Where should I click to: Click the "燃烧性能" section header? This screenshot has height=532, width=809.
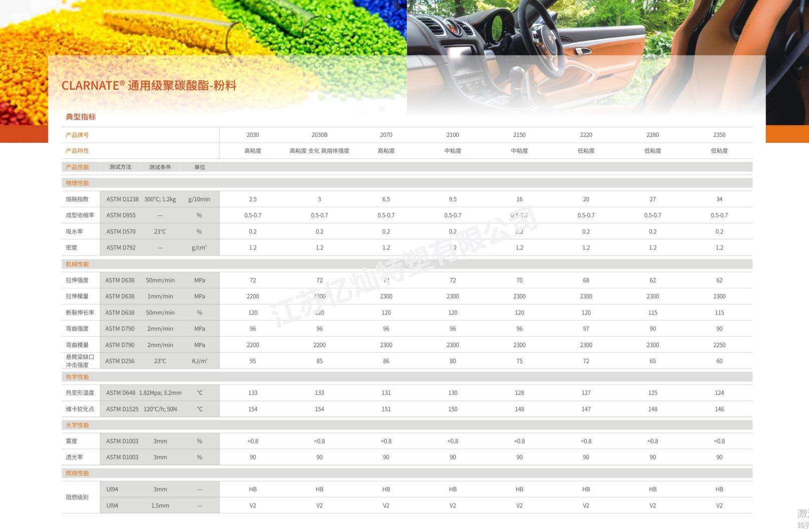pos(77,473)
